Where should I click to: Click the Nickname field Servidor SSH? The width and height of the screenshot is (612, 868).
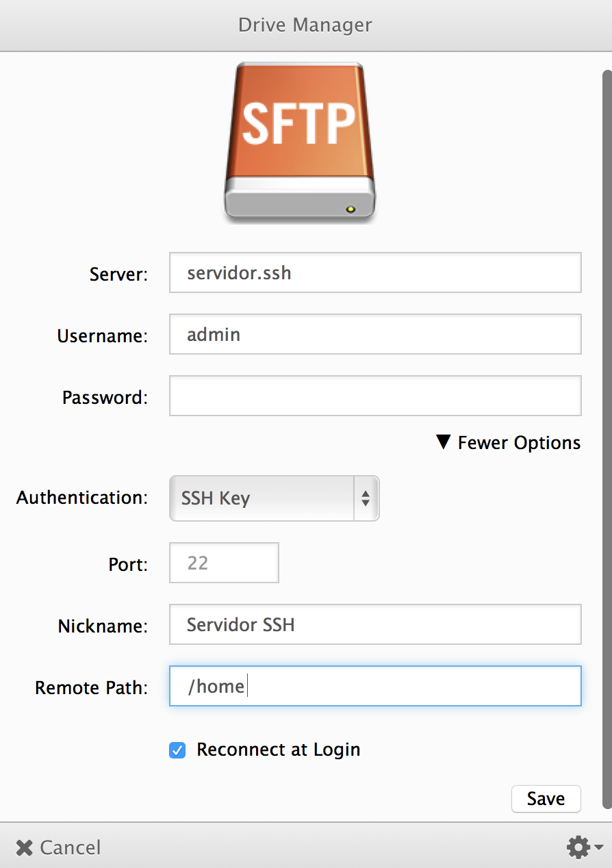375,624
